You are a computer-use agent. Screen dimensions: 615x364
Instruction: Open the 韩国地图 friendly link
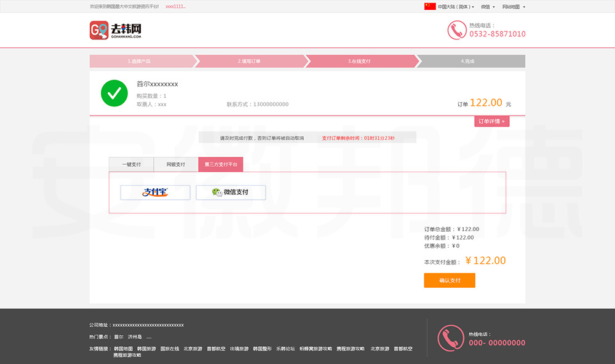(123, 349)
